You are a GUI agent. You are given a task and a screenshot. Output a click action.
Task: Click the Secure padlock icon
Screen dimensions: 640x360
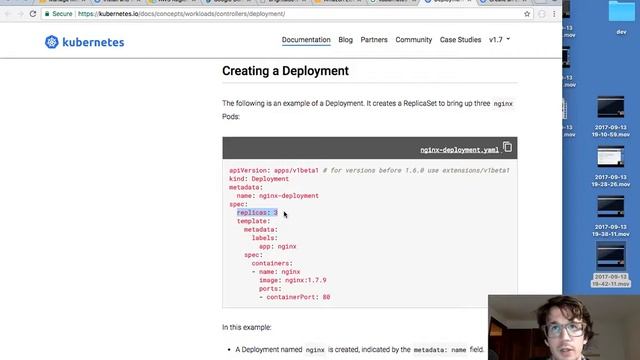[x=47, y=14]
